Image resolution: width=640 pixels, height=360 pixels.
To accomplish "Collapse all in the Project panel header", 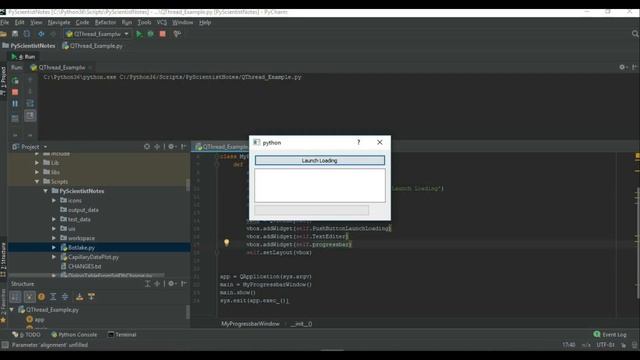I will point(157,147).
